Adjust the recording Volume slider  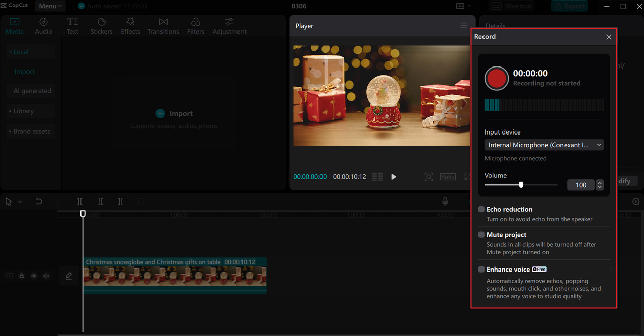tap(521, 185)
